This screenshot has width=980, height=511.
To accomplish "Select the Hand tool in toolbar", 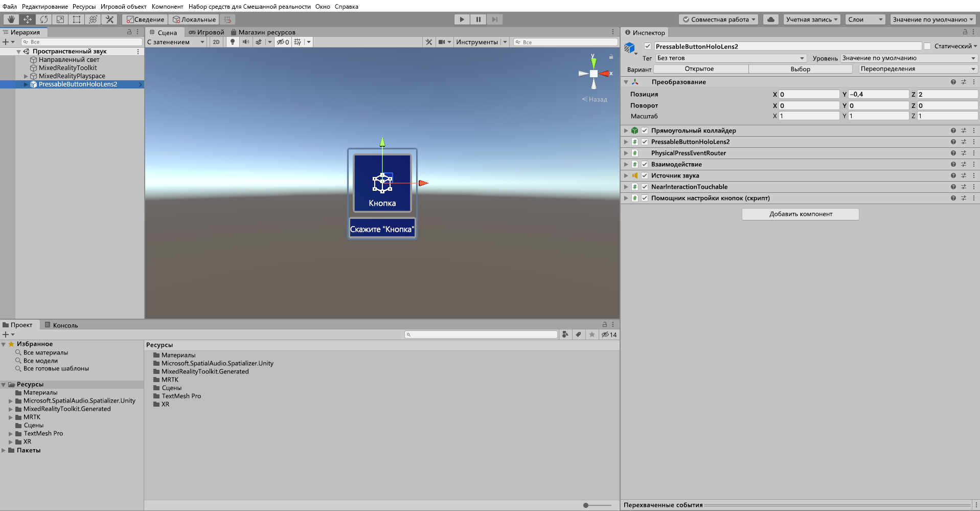I will [x=11, y=19].
